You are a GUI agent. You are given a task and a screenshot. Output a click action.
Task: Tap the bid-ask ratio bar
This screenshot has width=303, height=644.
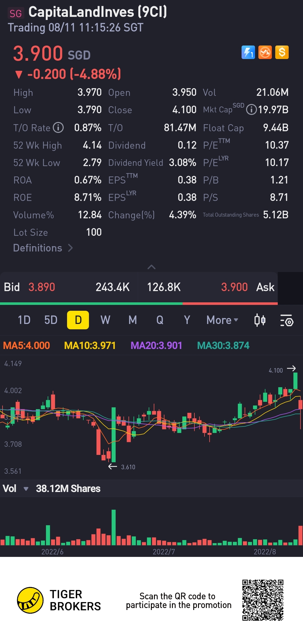[139, 303]
